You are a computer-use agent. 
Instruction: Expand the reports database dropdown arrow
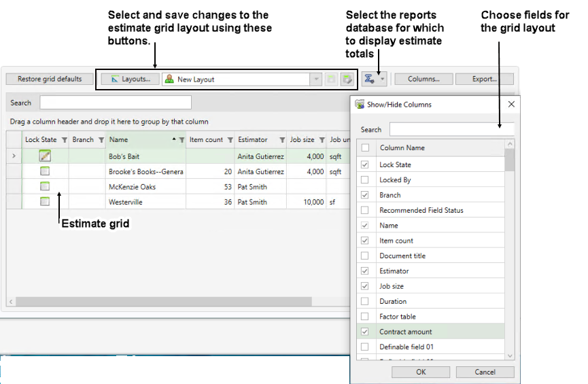383,79
